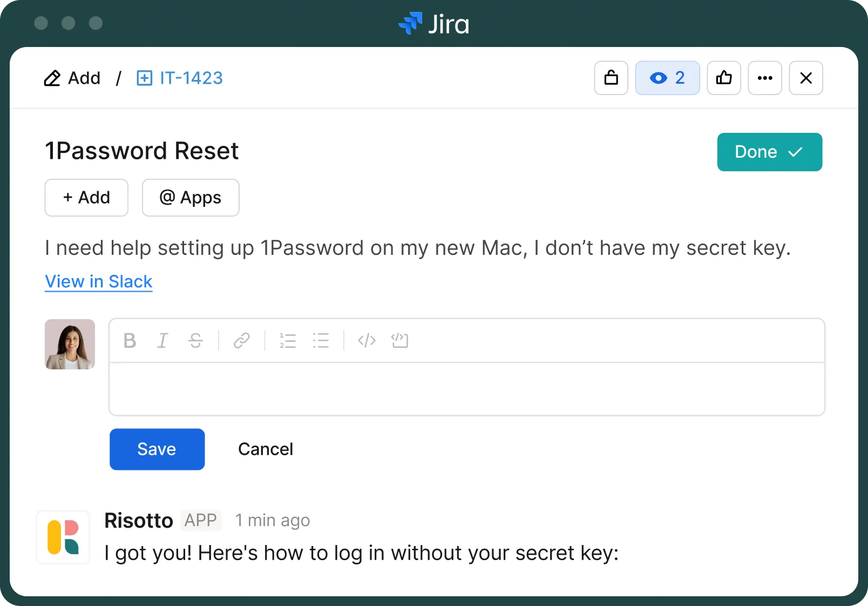The height and width of the screenshot is (606, 868).
Task: Open the @ Apps menu
Action: tap(191, 198)
